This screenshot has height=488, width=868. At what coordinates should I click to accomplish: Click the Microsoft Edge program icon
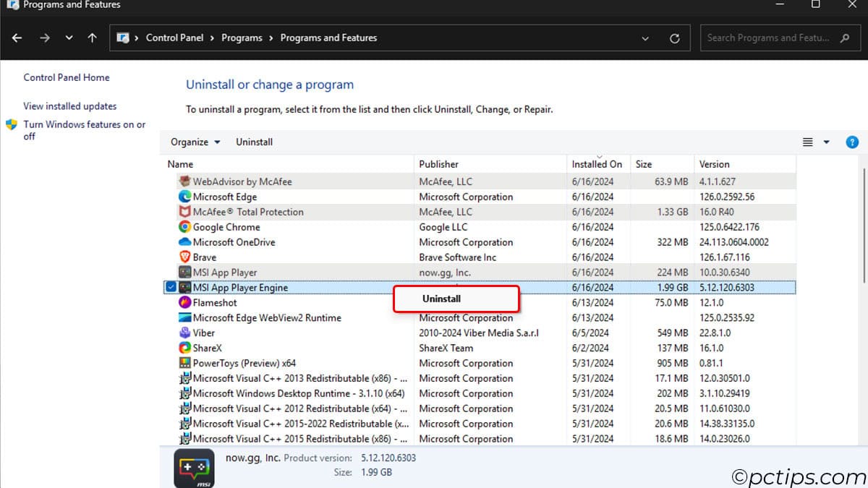pyautogui.click(x=184, y=197)
